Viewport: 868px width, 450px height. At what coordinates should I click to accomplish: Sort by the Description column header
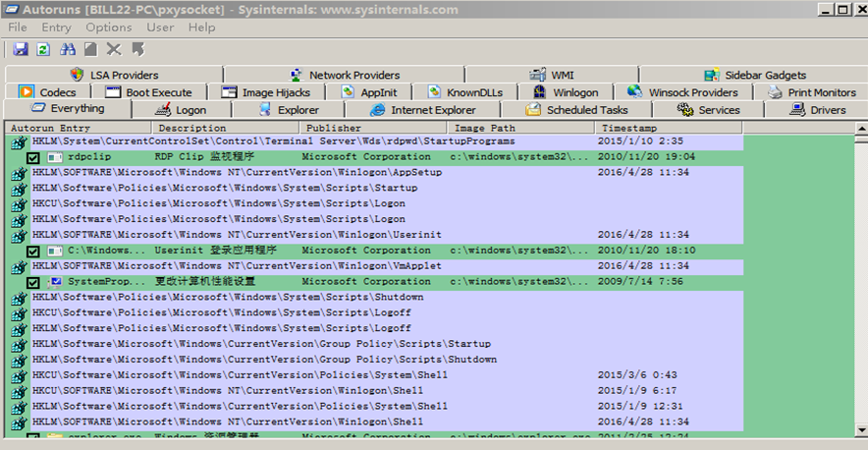coord(225,128)
